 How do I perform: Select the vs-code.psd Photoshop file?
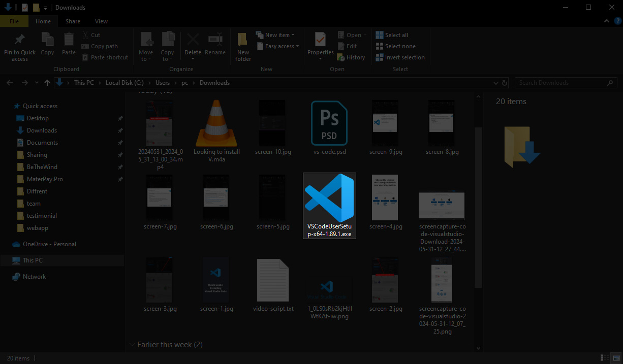coord(329,127)
